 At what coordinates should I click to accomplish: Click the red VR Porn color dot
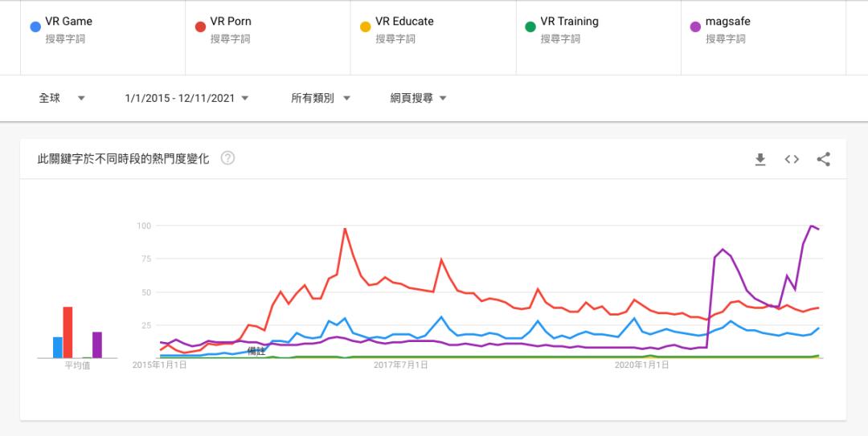pos(200,26)
